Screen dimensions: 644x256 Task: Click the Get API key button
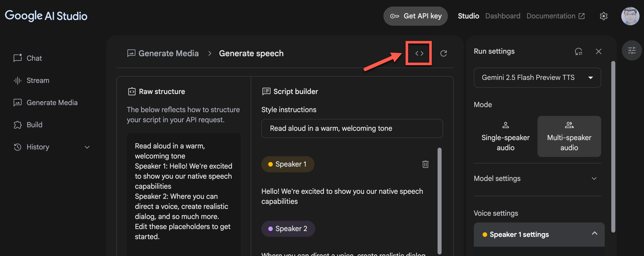tap(415, 16)
